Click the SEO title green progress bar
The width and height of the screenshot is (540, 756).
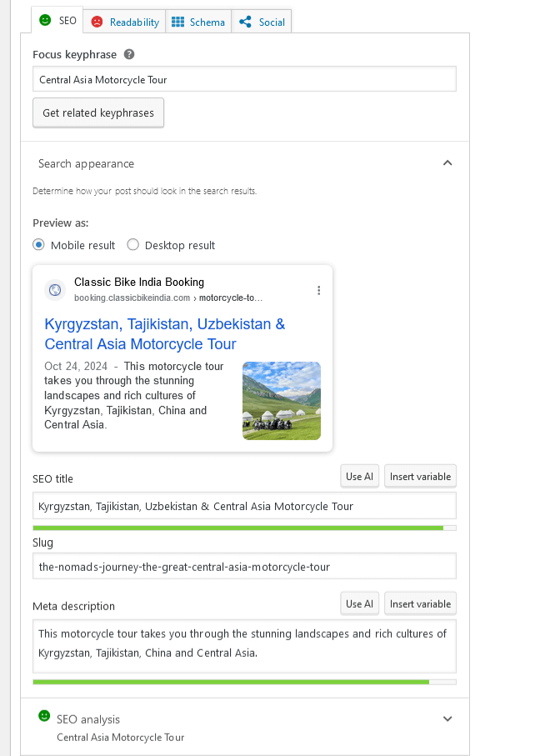[x=237, y=528]
